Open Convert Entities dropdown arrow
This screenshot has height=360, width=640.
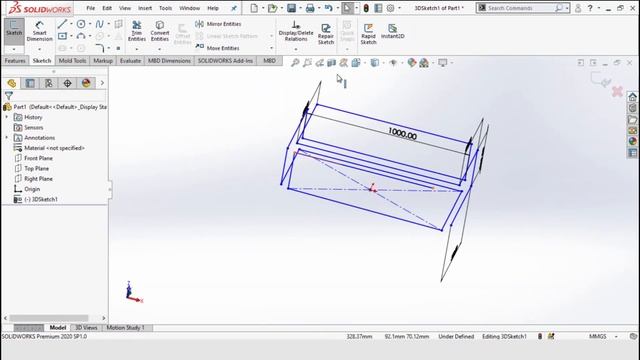[160, 49]
